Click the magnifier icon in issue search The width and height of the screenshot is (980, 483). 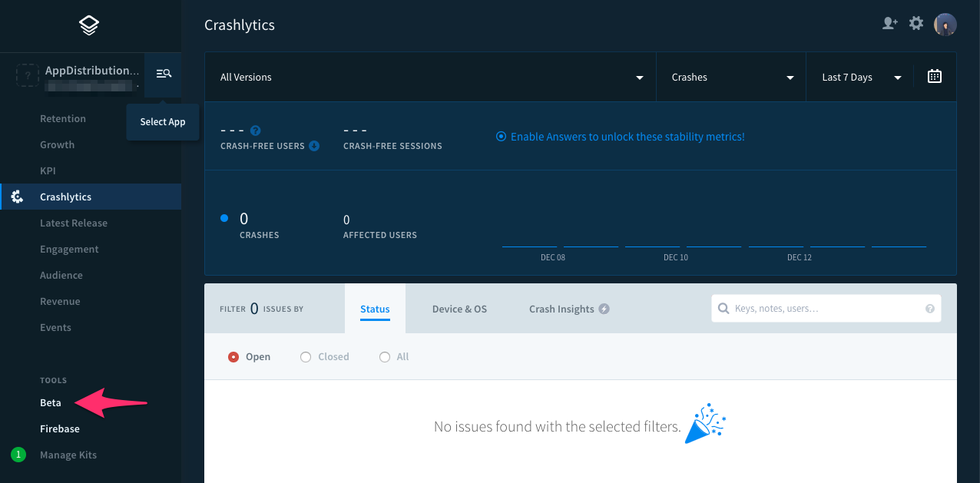coord(723,309)
